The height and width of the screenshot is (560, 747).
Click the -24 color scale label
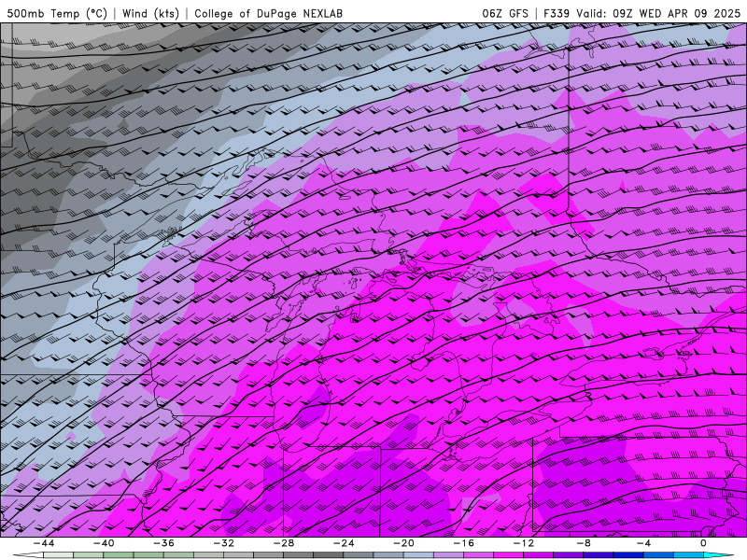point(344,543)
